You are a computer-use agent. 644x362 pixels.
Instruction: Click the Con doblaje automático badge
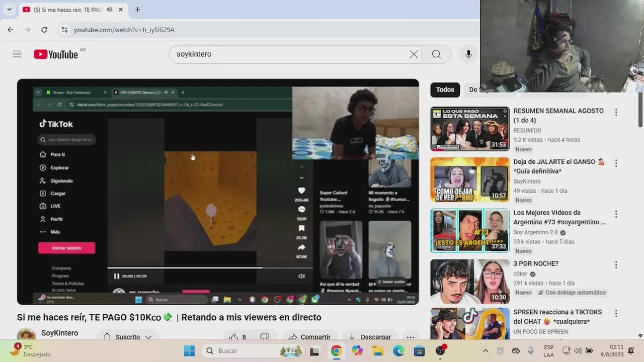(572, 293)
